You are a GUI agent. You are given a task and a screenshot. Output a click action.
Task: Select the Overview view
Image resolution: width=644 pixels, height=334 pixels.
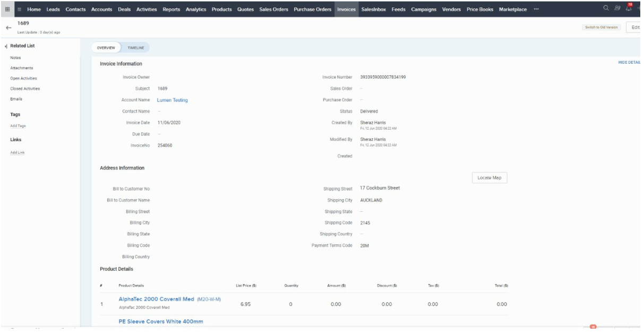click(106, 48)
